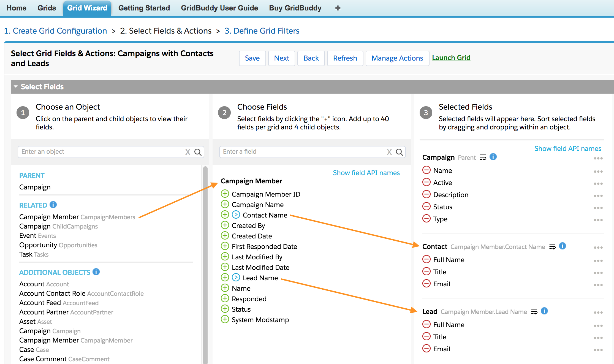This screenshot has width=614, height=364.
Task: Open options menu for Lead object header
Action: click(598, 313)
